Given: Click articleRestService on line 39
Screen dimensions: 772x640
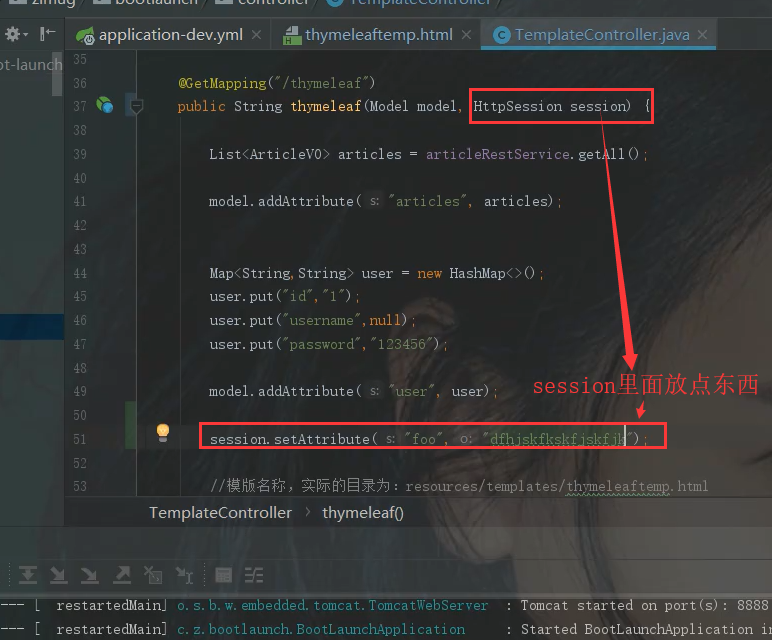Looking at the screenshot, I should coord(498,154).
